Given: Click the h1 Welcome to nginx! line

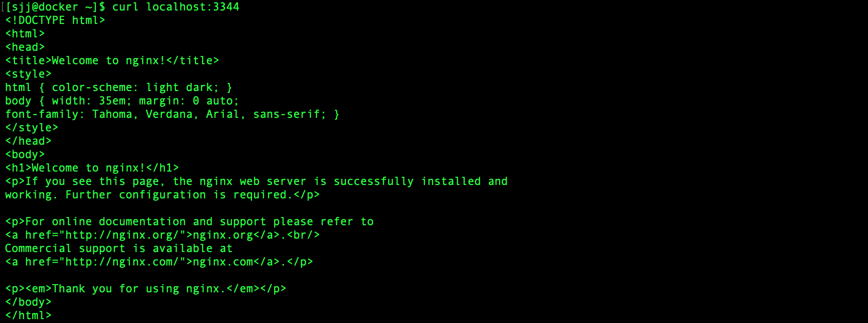Looking at the screenshot, I should click(91, 168).
